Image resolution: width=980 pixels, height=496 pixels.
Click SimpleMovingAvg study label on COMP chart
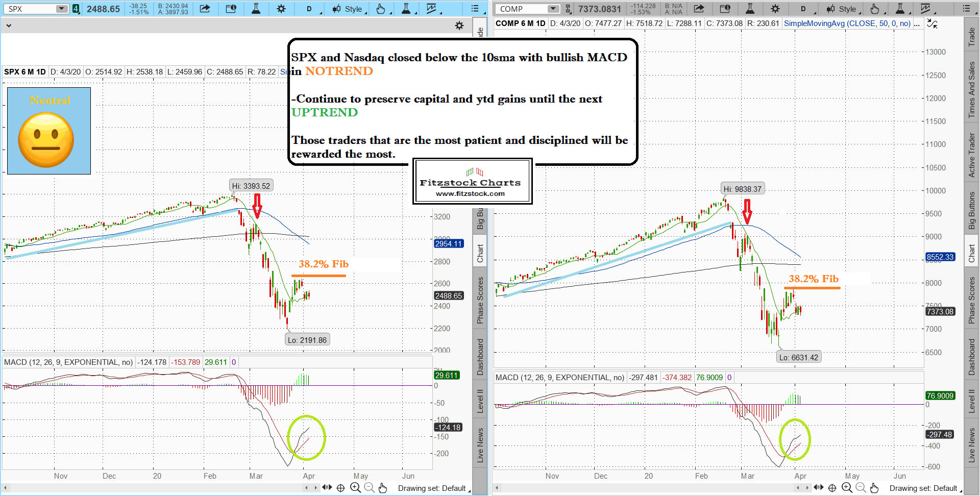[847, 23]
